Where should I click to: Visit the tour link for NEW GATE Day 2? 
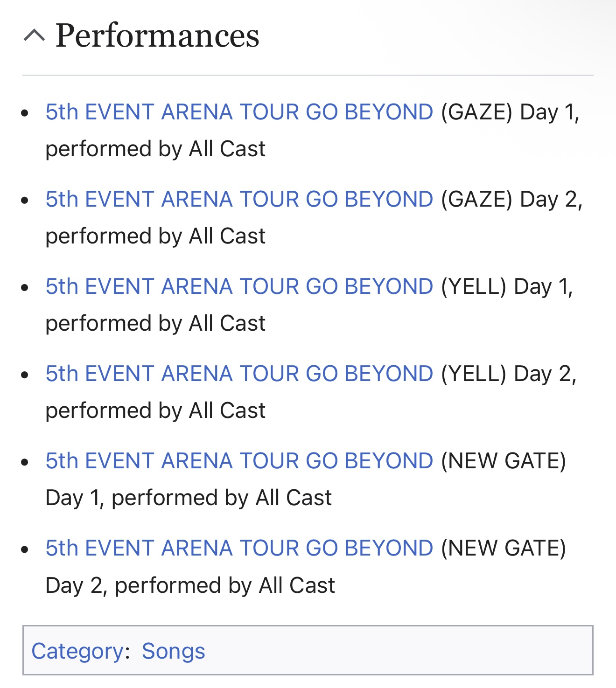point(239,548)
